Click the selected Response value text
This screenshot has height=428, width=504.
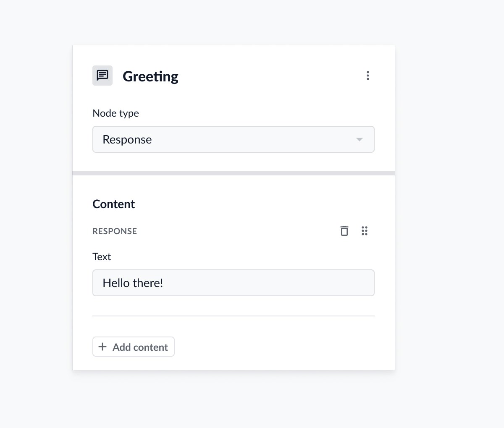[x=127, y=139]
